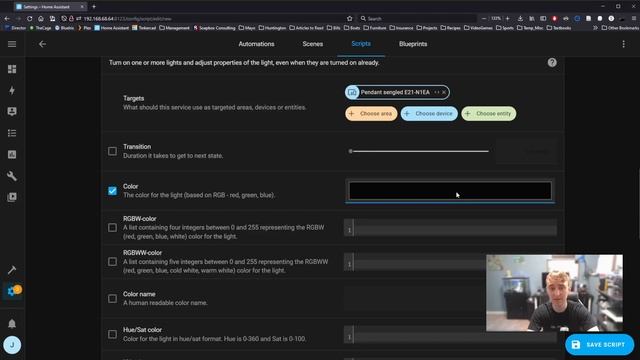
Task: Open the browser downloads icon
Action: coord(520,18)
